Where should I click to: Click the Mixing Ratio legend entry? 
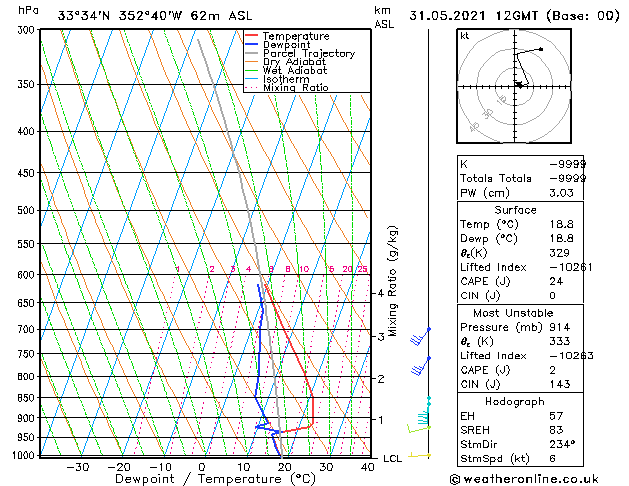tap(287, 87)
